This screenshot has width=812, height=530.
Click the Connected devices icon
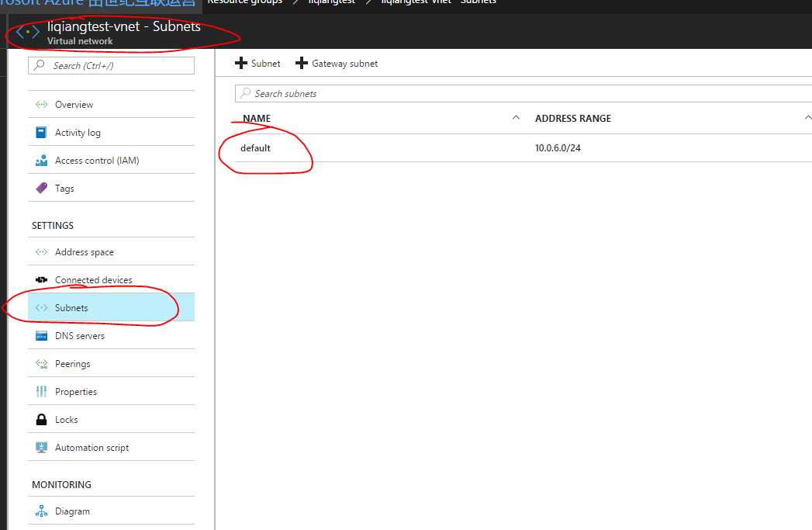coord(41,280)
